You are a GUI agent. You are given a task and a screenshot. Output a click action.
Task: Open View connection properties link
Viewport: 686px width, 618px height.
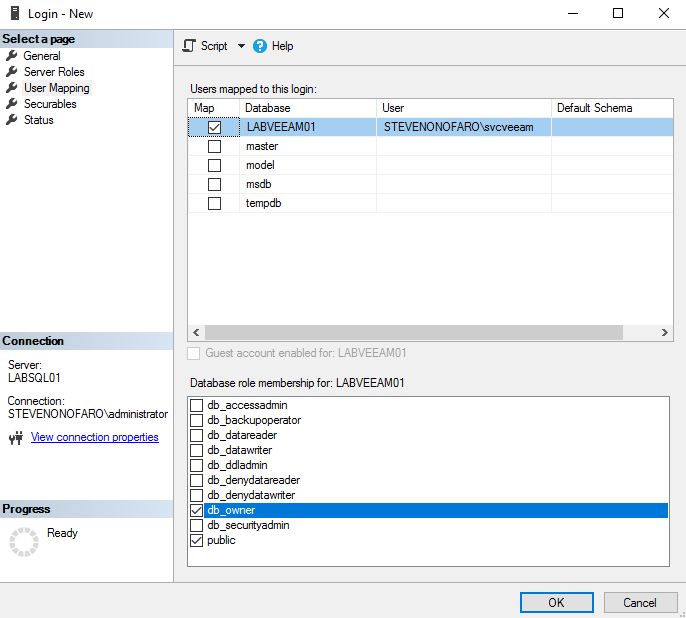(95, 437)
